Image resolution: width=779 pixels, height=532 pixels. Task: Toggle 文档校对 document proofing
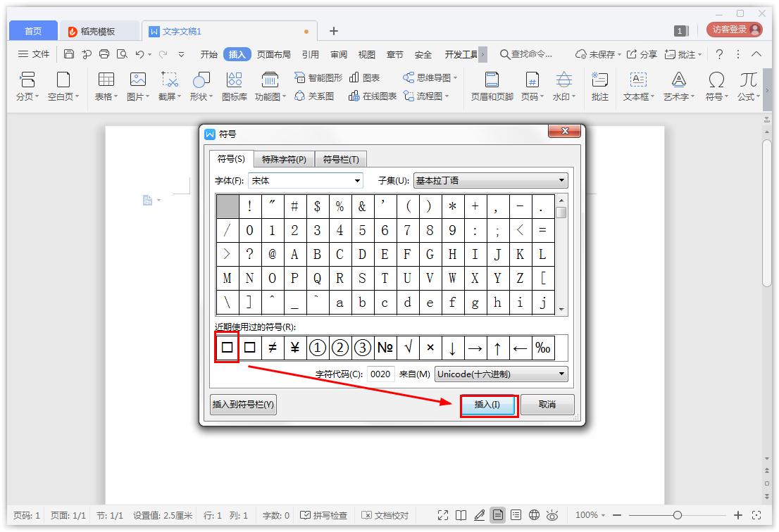(x=385, y=515)
